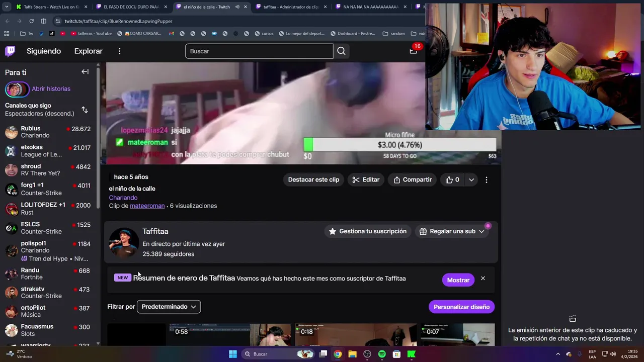Mute the audio icon on the Twitch clip tab
Screen dimensions: 644x362
(x=237, y=7)
